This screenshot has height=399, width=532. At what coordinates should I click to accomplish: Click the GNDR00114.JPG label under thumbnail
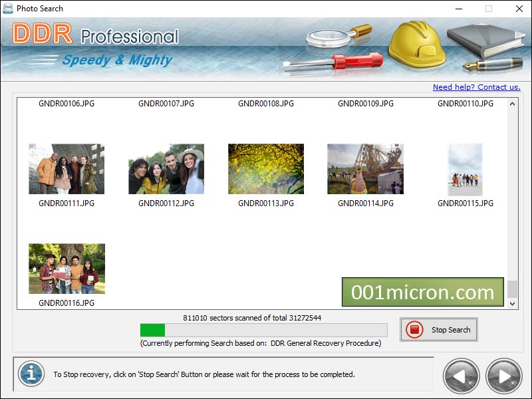point(366,203)
